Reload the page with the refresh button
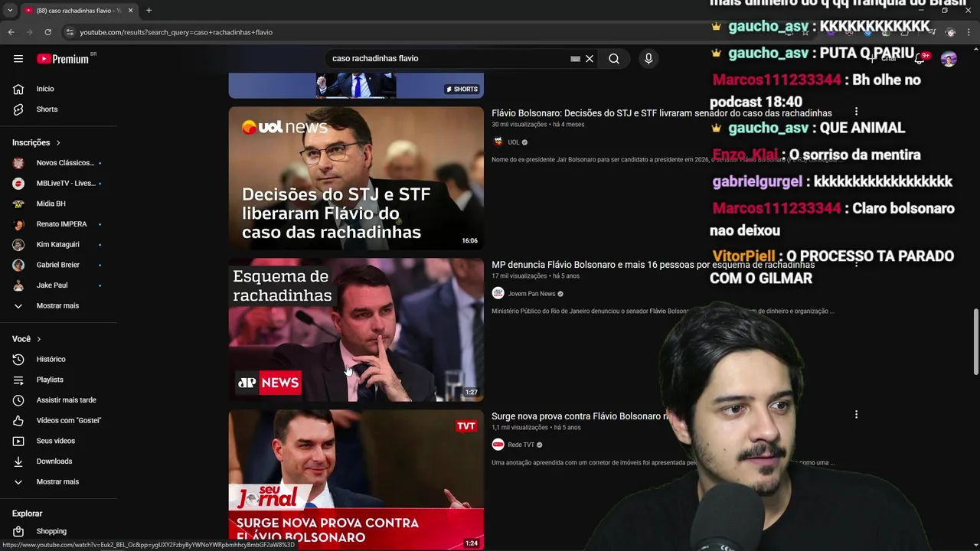 [47, 32]
